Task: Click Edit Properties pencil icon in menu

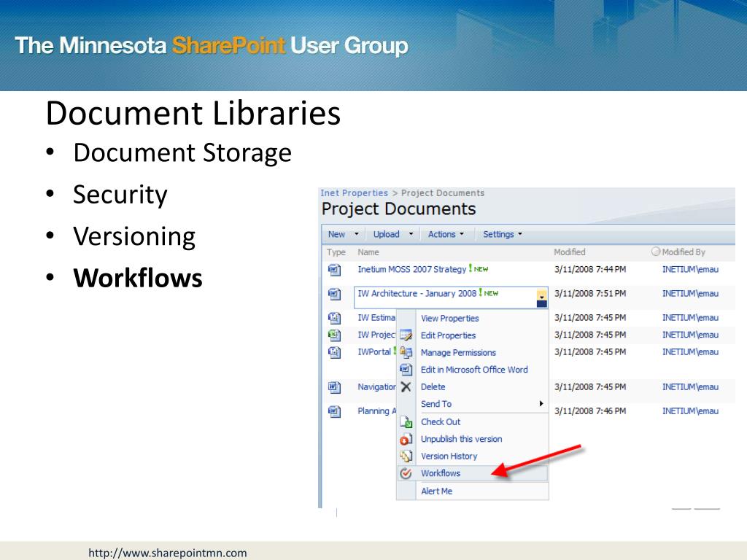Action: point(406,335)
